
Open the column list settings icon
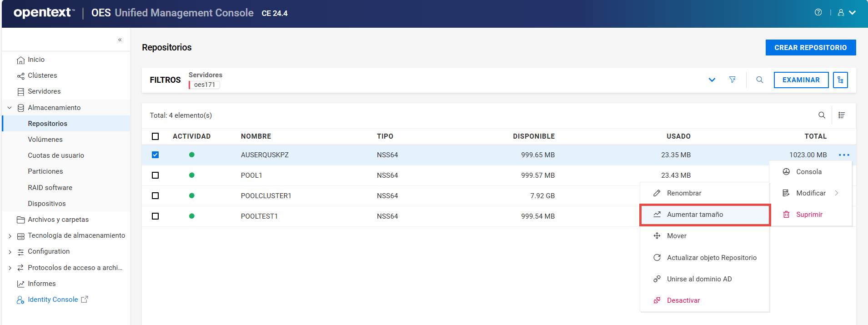842,115
